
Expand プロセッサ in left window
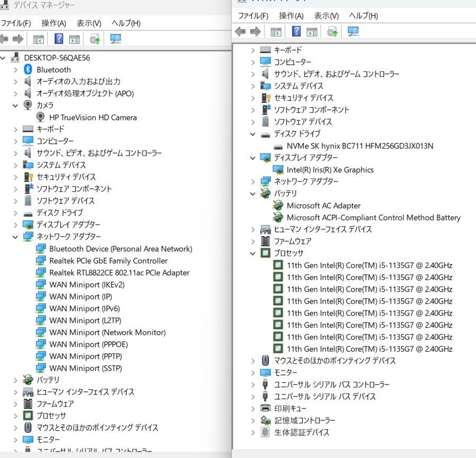[x=15, y=416]
